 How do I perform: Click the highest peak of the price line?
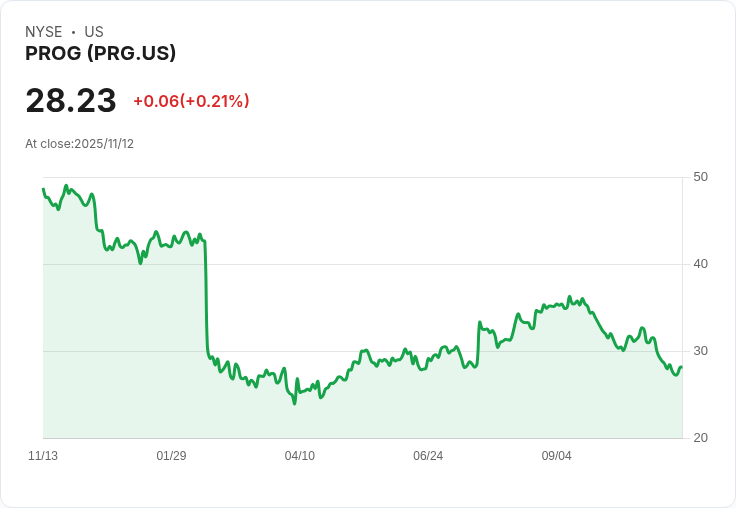(x=66, y=186)
